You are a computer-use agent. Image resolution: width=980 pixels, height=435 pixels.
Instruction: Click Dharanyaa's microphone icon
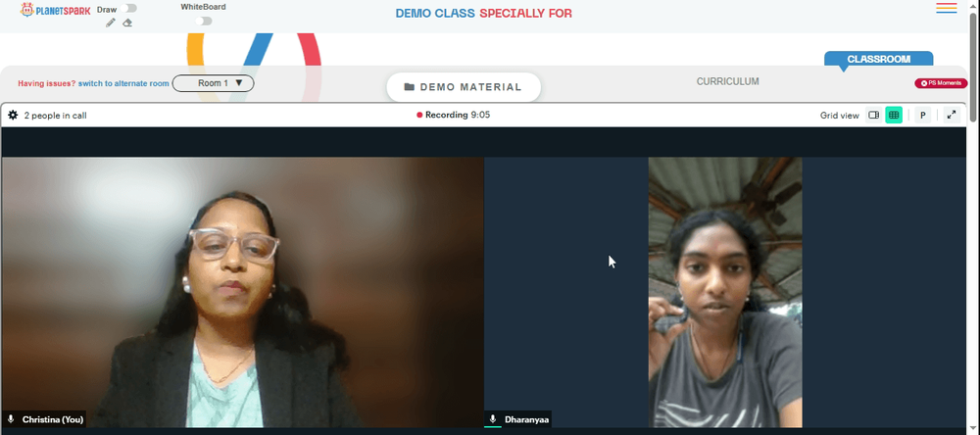click(493, 419)
